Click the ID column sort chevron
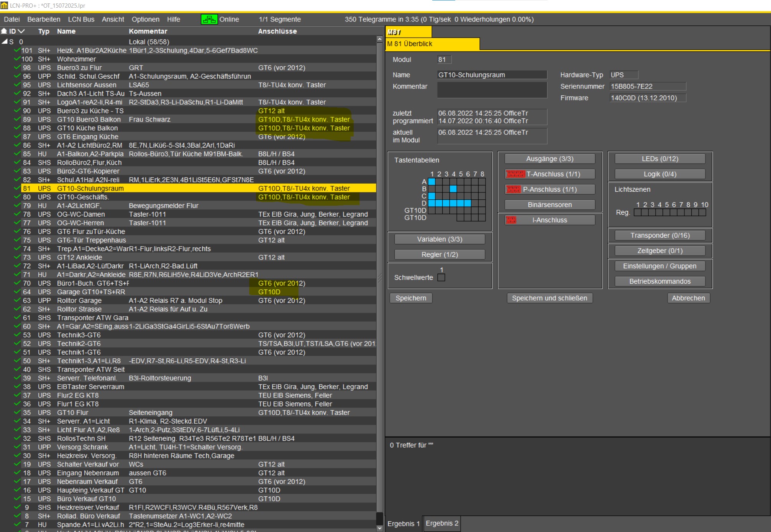Screen dimensions: 771x532 [x=21, y=31]
